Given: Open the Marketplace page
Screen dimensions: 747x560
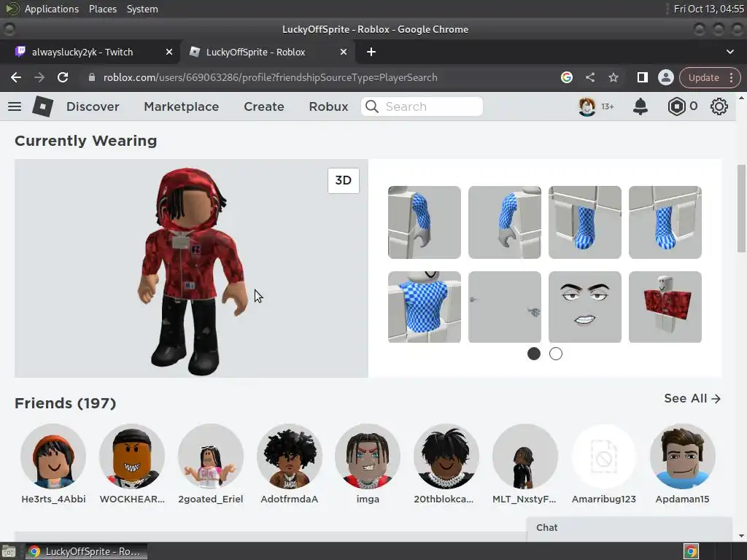Looking at the screenshot, I should click(x=182, y=106).
